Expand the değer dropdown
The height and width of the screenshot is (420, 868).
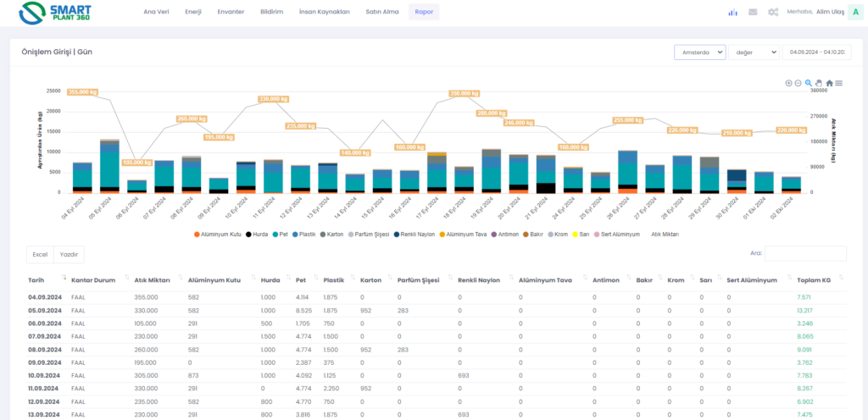point(753,52)
